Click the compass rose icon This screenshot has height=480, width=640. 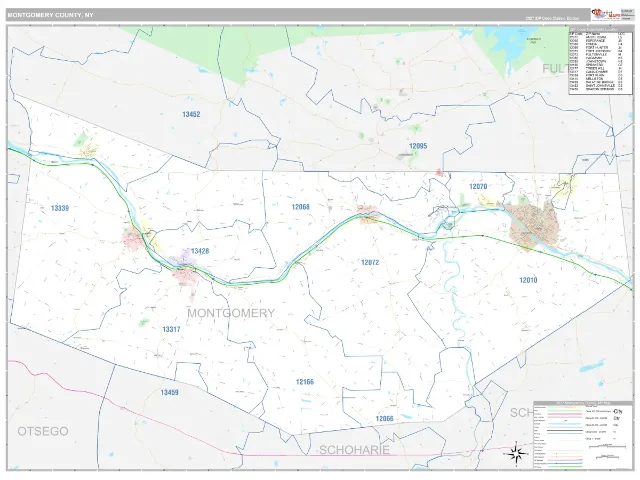pos(516,453)
